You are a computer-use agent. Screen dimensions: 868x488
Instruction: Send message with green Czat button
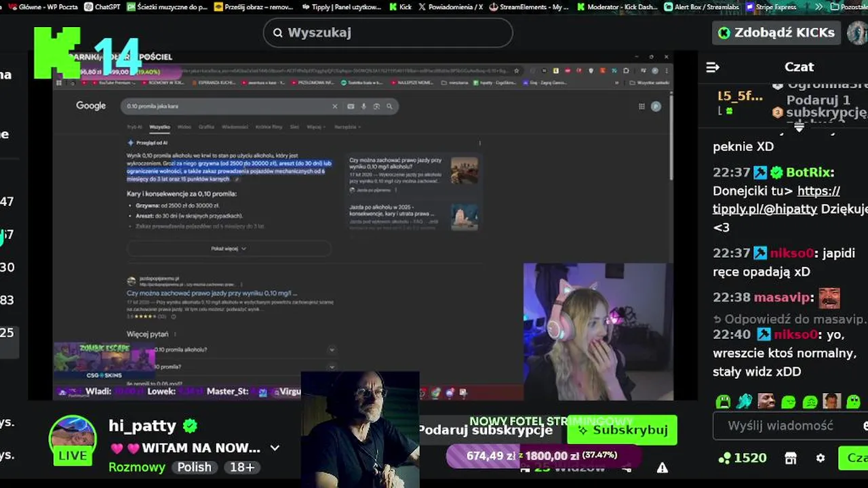(853, 458)
